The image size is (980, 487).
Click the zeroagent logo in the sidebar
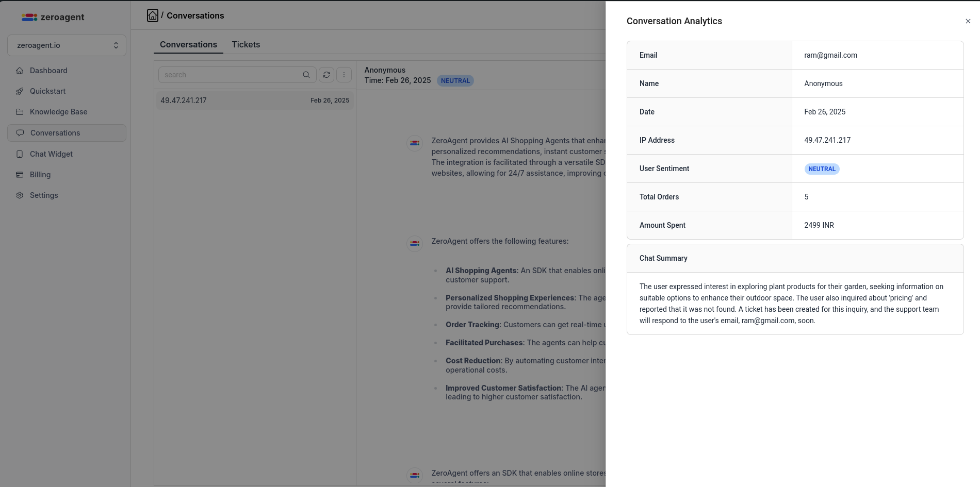(52, 17)
